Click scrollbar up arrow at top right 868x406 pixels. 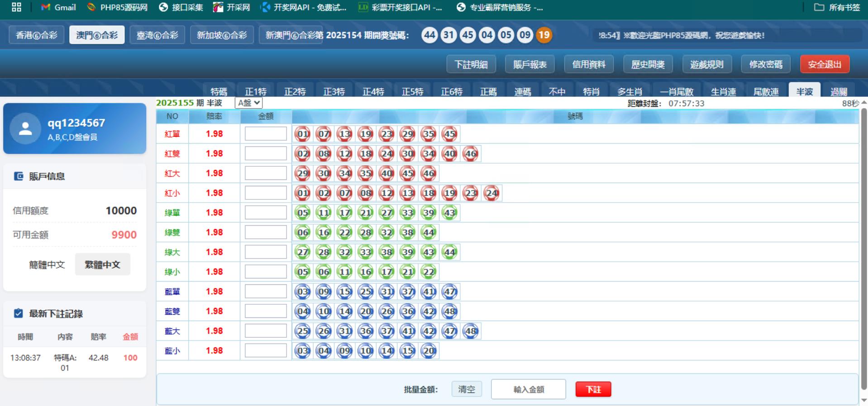tap(863, 103)
